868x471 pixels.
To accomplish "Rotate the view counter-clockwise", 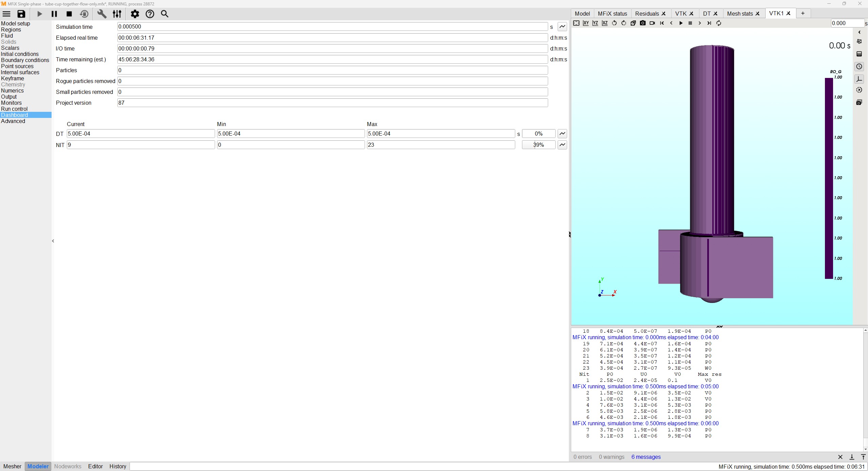I will (614, 23).
